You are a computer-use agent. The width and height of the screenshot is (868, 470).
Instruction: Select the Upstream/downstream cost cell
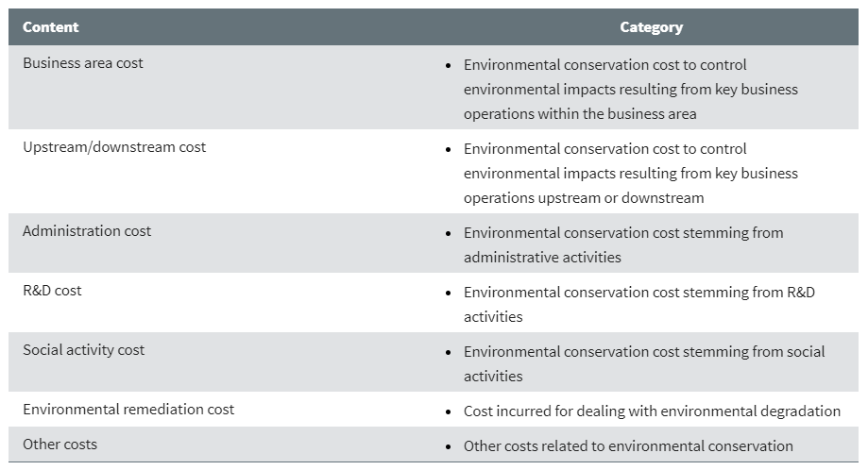click(114, 147)
